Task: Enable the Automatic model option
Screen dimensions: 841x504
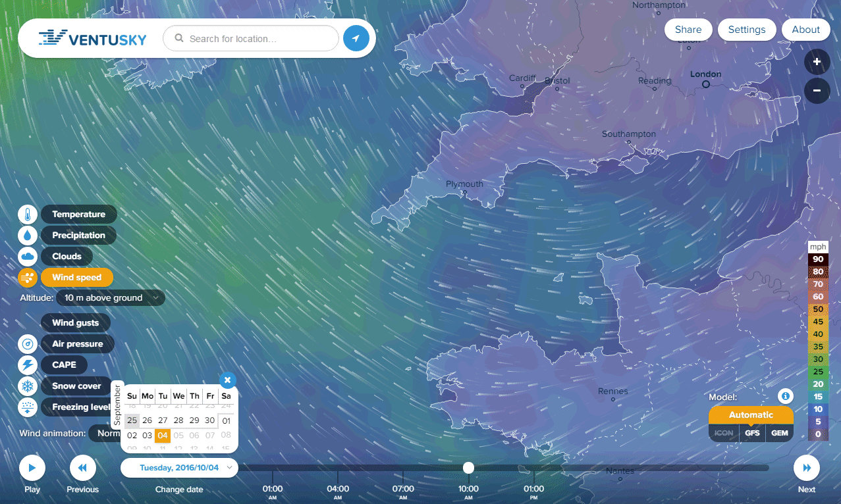Action: click(751, 415)
